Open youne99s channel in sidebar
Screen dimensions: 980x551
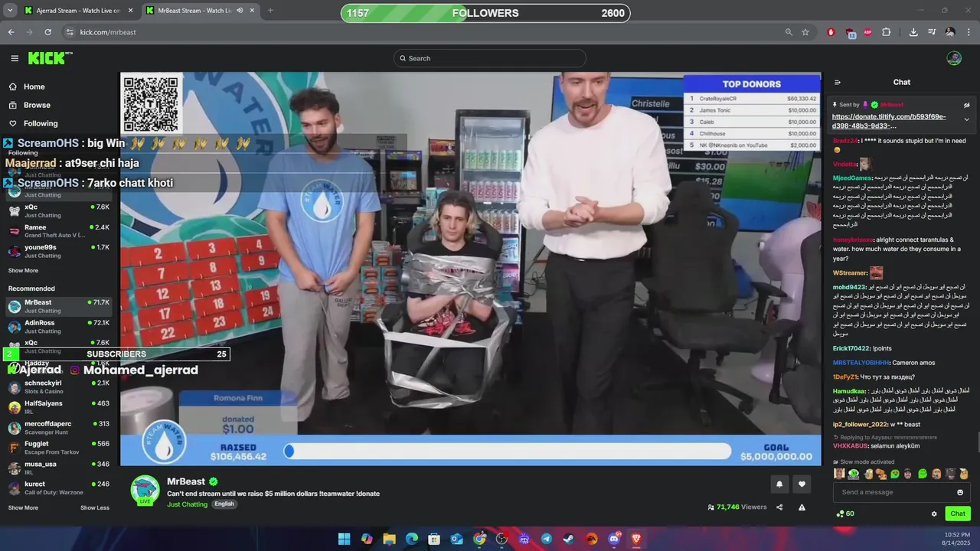[59, 251]
